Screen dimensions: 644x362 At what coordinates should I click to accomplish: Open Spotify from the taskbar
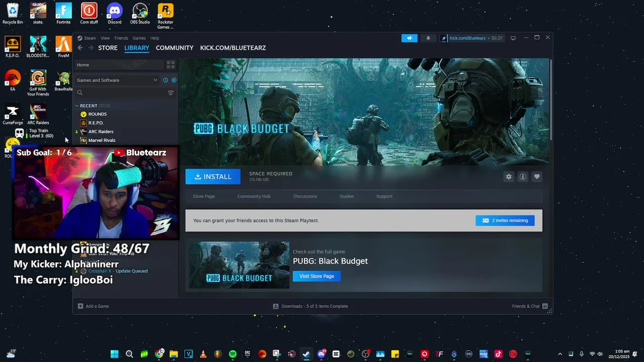pos(232,354)
